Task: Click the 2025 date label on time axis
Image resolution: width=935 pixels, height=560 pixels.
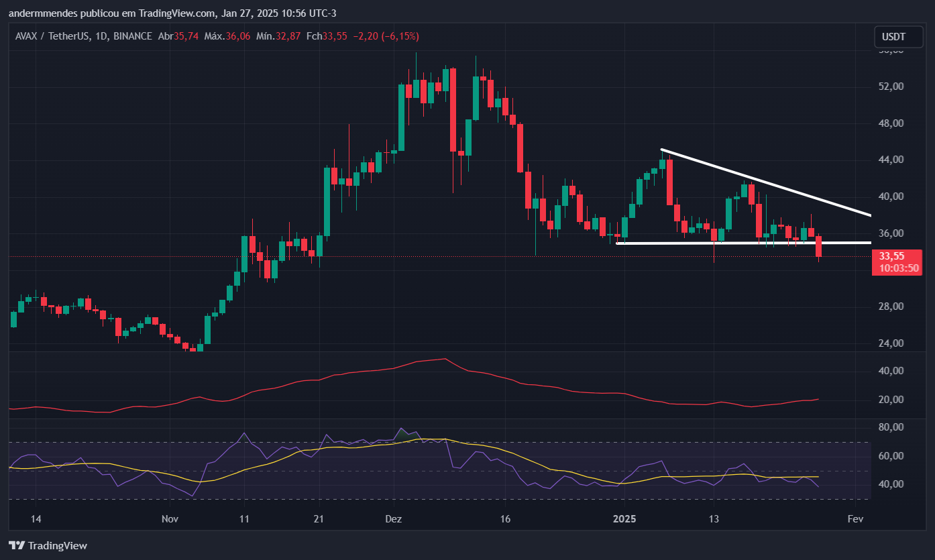Action: click(624, 519)
